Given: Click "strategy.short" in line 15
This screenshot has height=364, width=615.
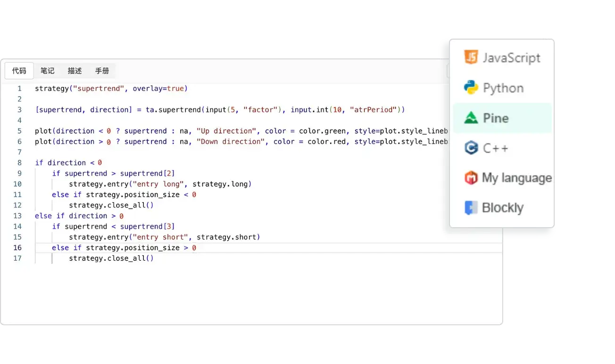Looking at the screenshot, I should click(x=226, y=237).
